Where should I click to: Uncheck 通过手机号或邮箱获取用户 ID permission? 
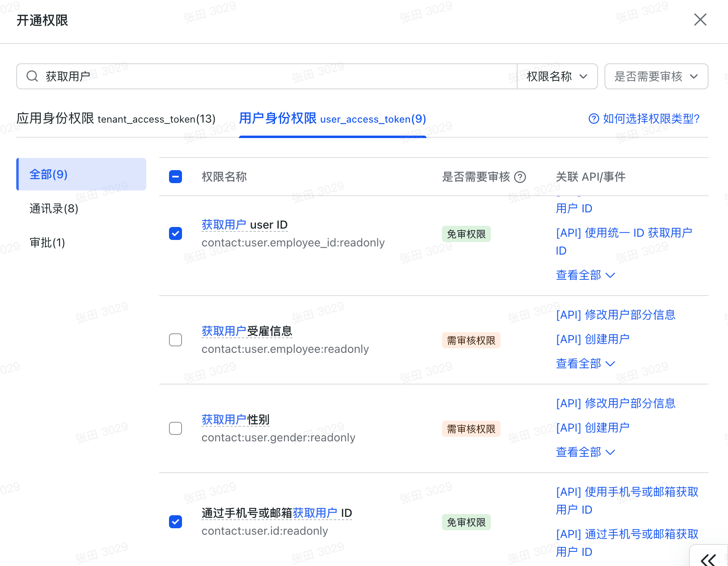tap(175, 522)
